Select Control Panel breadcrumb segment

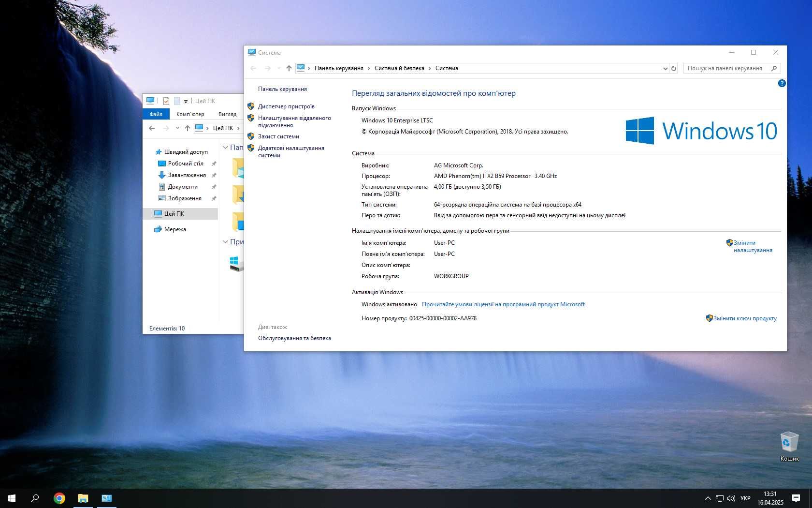339,68
